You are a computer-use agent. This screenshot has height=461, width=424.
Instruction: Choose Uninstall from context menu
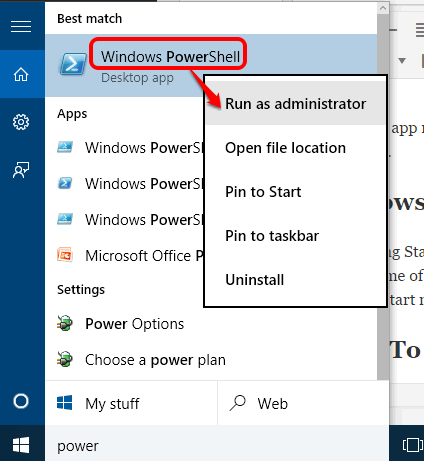click(x=295, y=280)
